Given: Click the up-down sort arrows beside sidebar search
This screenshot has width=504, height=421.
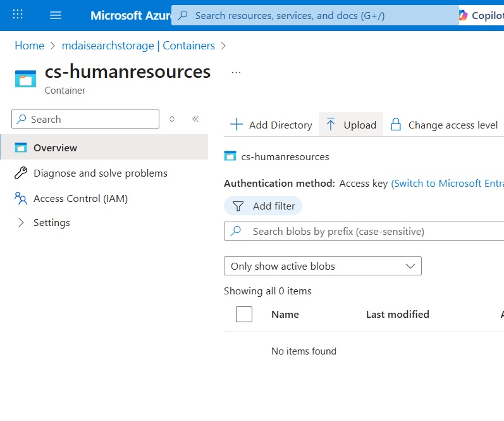Looking at the screenshot, I should [x=172, y=119].
